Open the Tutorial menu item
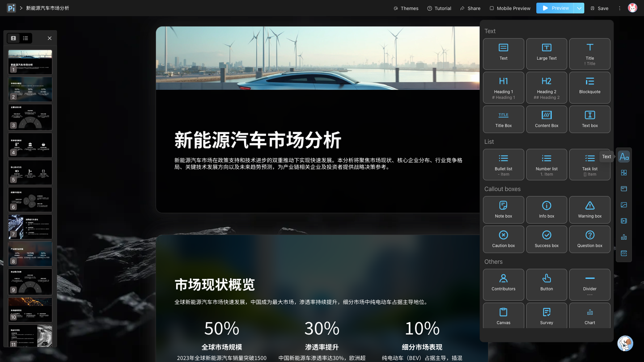 [x=439, y=8]
